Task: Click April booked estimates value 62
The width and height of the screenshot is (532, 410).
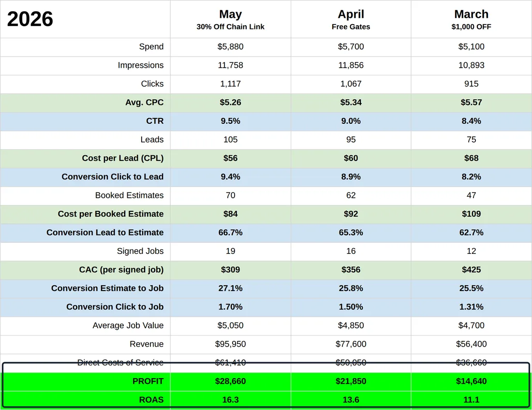Action: point(351,195)
